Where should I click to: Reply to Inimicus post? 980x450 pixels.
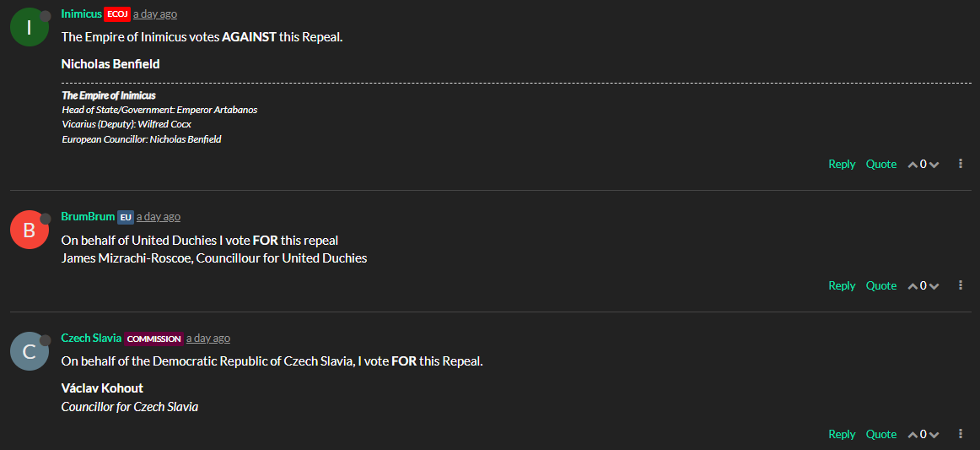tap(842, 164)
